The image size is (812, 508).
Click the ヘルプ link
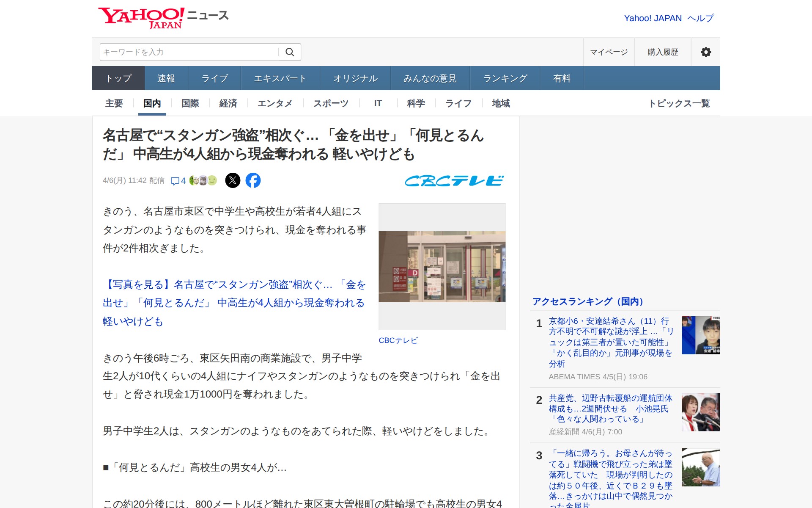pos(700,18)
